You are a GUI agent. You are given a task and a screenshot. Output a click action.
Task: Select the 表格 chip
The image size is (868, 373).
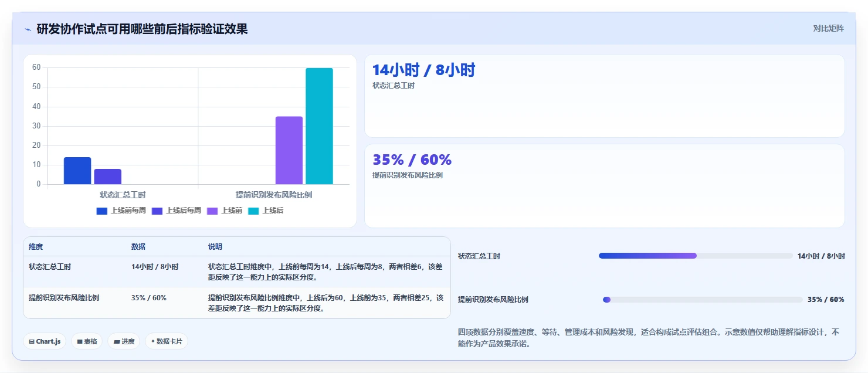[87, 341]
